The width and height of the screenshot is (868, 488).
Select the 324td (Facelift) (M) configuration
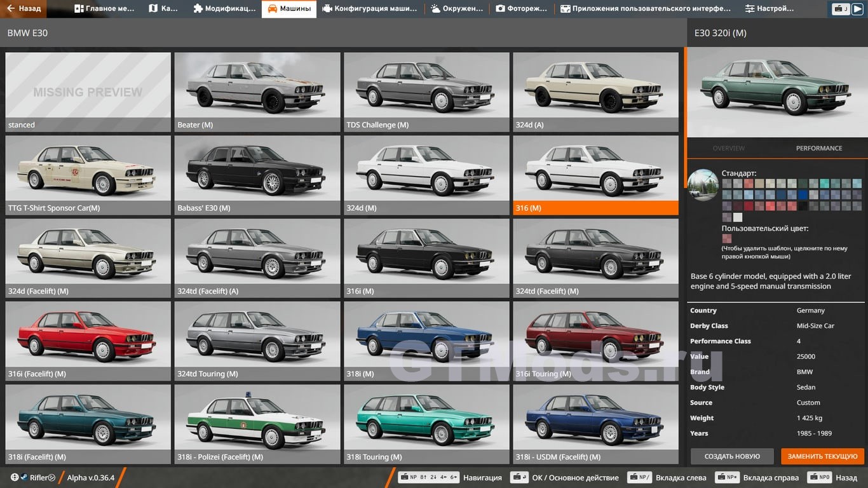pyautogui.click(x=595, y=258)
